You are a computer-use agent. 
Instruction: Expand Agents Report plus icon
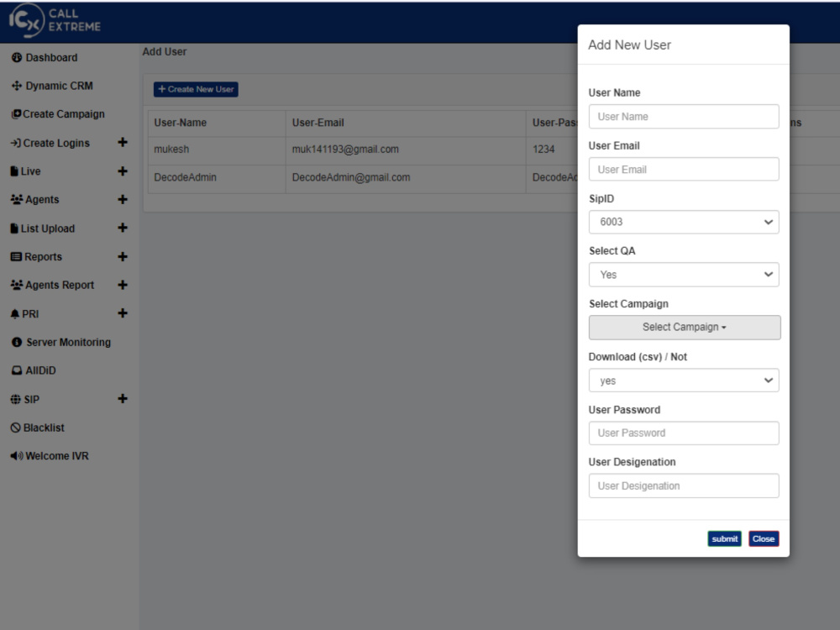pyautogui.click(x=123, y=285)
